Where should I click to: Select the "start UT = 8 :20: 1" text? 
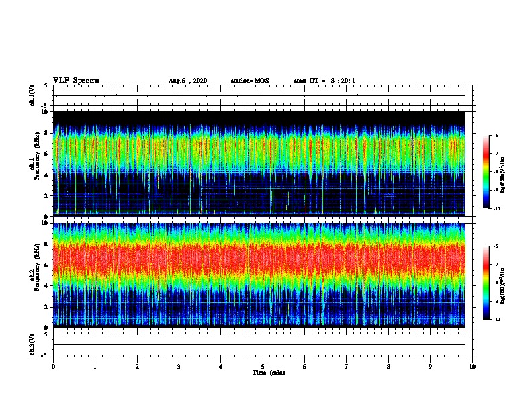pos(324,81)
